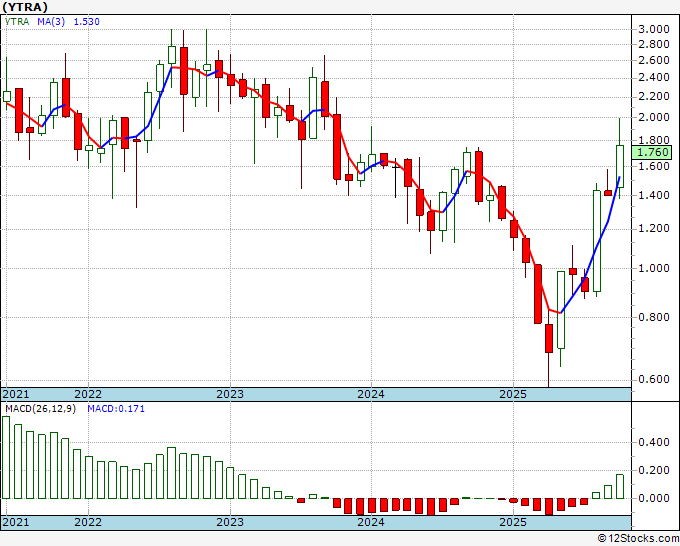
Task: Click the 0.800 price axis label
Action: click(654, 317)
